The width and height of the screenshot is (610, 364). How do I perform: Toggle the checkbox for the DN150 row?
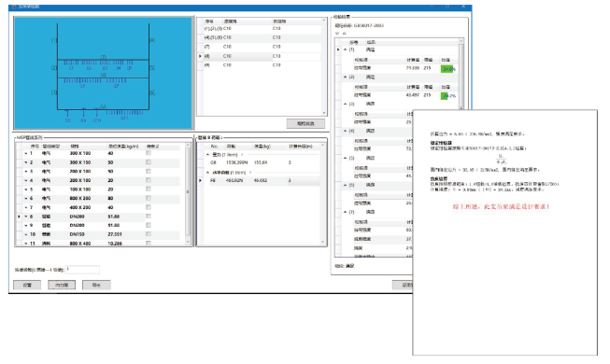coord(149,234)
